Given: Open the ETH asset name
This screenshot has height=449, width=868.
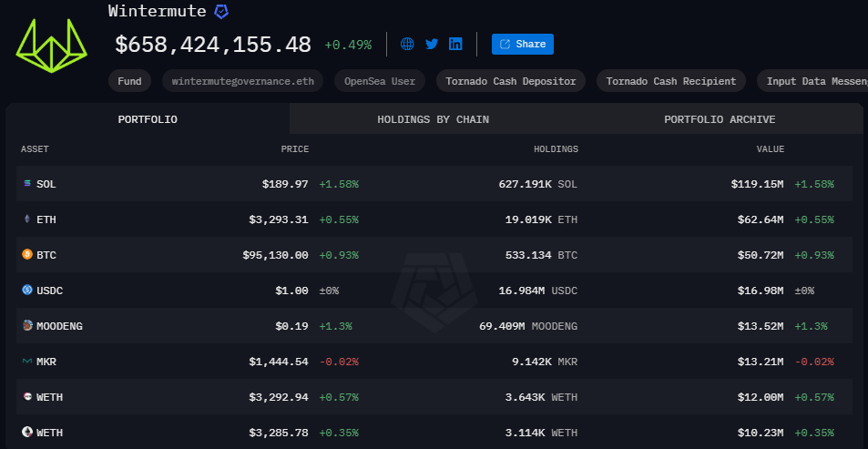Looking at the screenshot, I should point(46,219).
